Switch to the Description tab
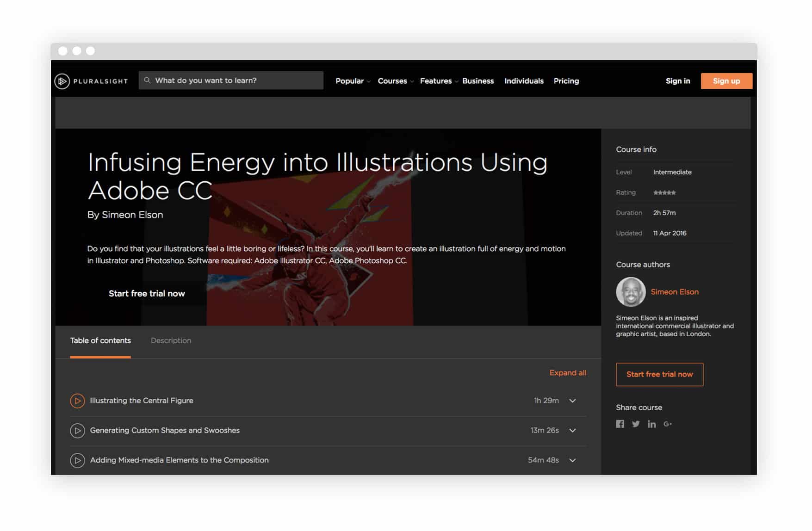 coord(171,341)
